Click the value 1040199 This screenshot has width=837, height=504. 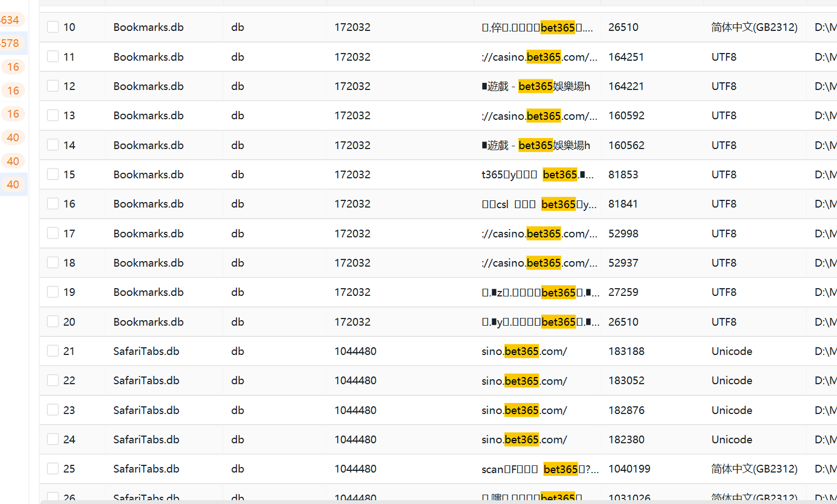pos(629,469)
